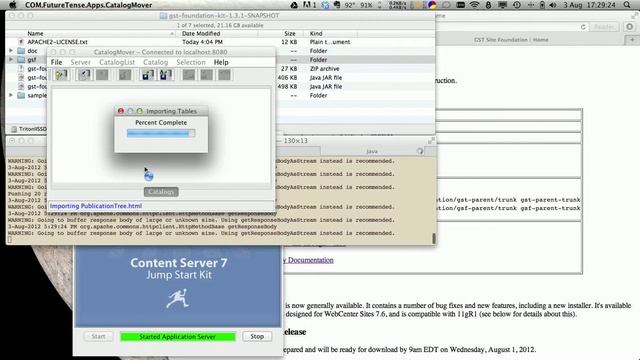Open Spotlight search magnifier
Viewport: 640px width, 360px height.
click(x=627, y=5)
